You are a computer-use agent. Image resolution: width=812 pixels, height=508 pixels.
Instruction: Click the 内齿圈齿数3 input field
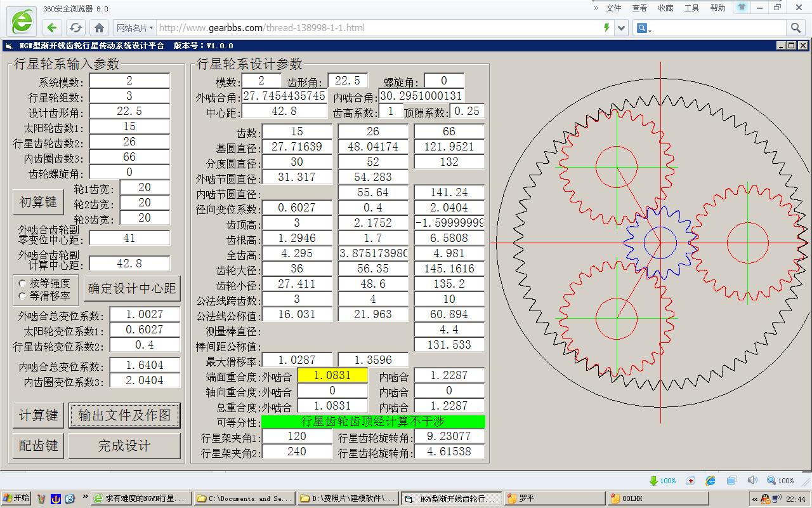(x=129, y=157)
